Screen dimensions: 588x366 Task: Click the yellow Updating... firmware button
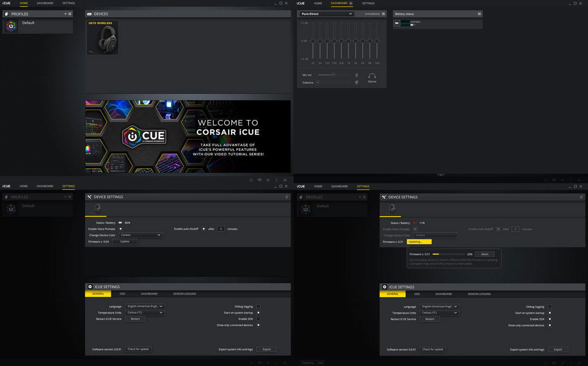click(419, 242)
